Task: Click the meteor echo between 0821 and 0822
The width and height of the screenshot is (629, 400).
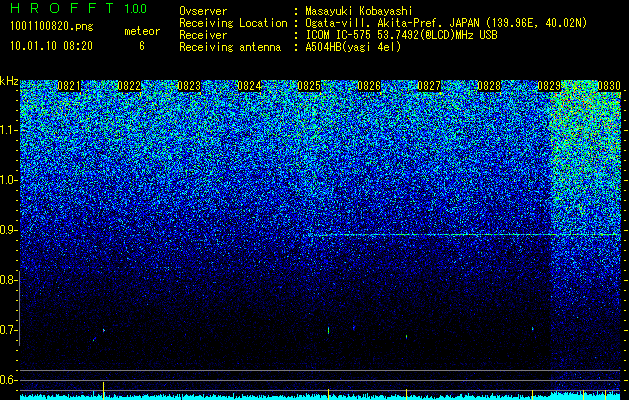Action: tap(103, 330)
